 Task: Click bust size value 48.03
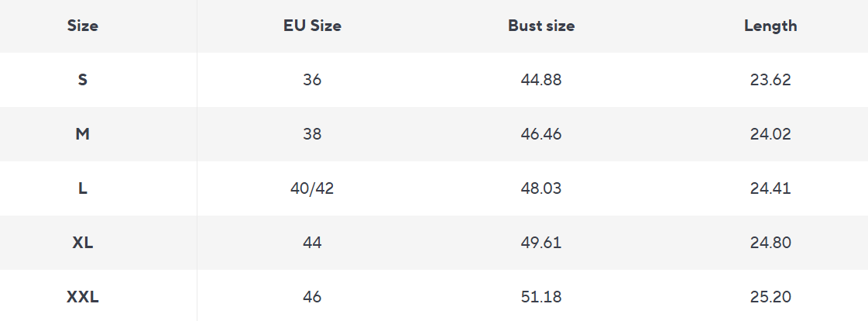541,188
